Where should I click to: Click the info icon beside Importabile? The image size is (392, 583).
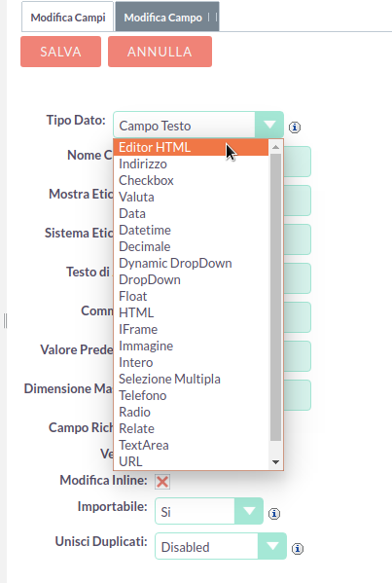point(274,514)
